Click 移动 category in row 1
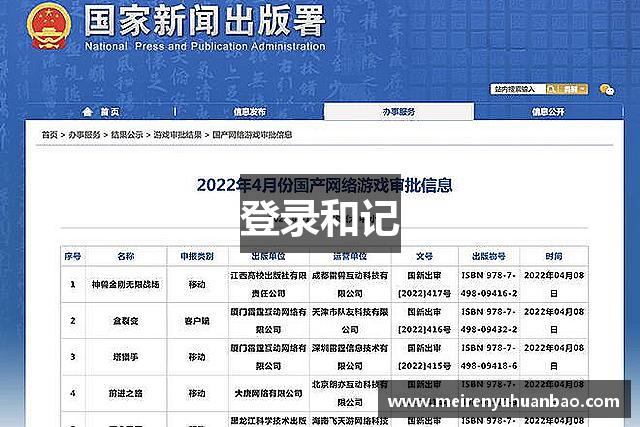Screen dimensions: 640x427 coord(197,285)
